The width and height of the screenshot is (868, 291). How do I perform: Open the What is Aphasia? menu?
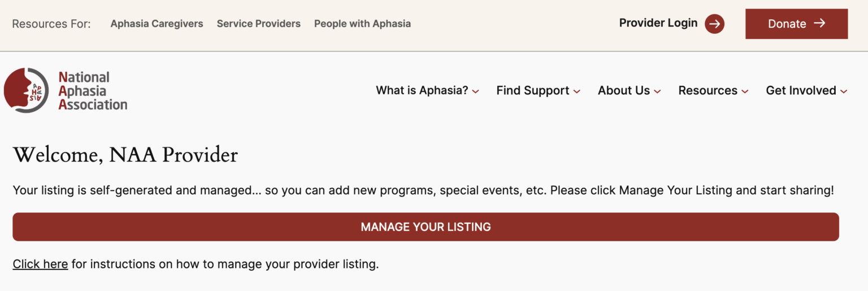[422, 90]
